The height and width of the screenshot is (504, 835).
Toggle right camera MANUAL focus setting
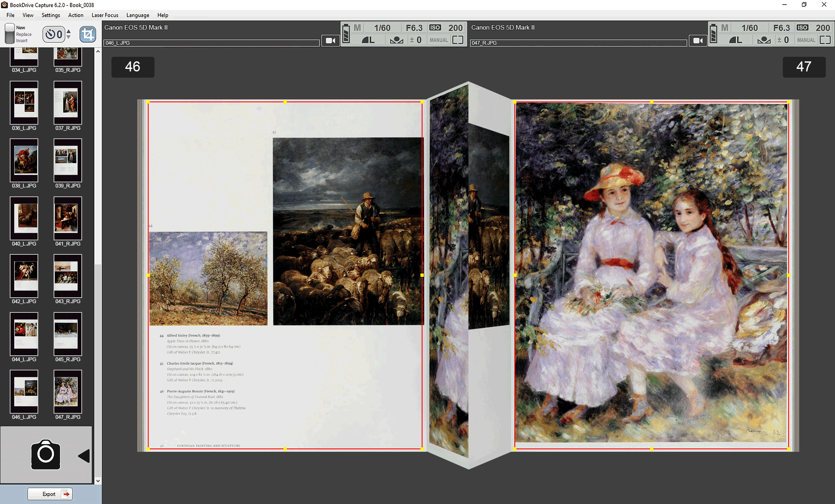click(x=806, y=40)
